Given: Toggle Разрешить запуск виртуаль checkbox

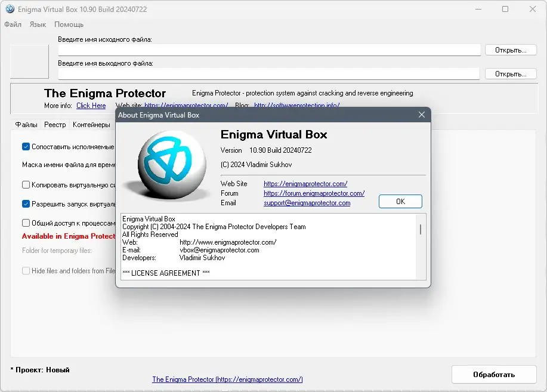Looking at the screenshot, I should coord(26,204).
